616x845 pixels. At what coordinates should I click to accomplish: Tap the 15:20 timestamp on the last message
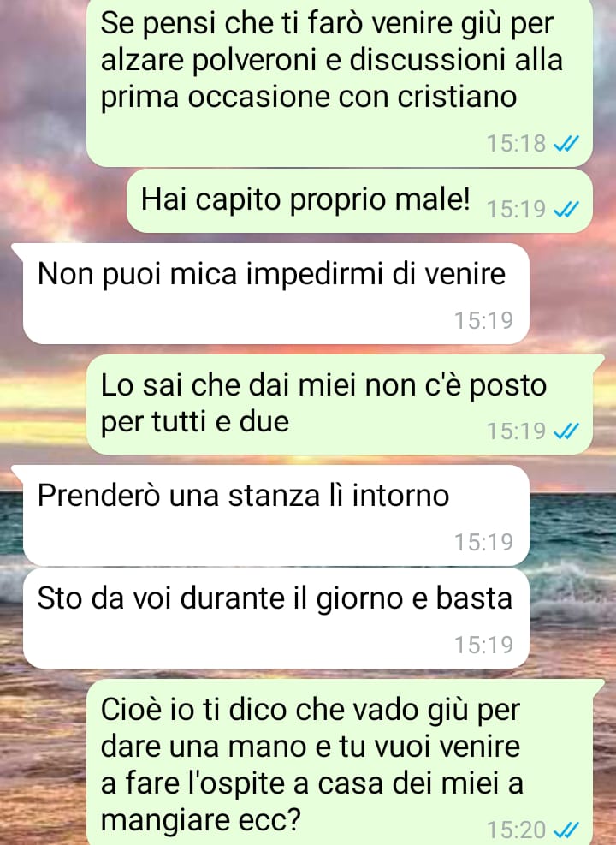[516, 830]
